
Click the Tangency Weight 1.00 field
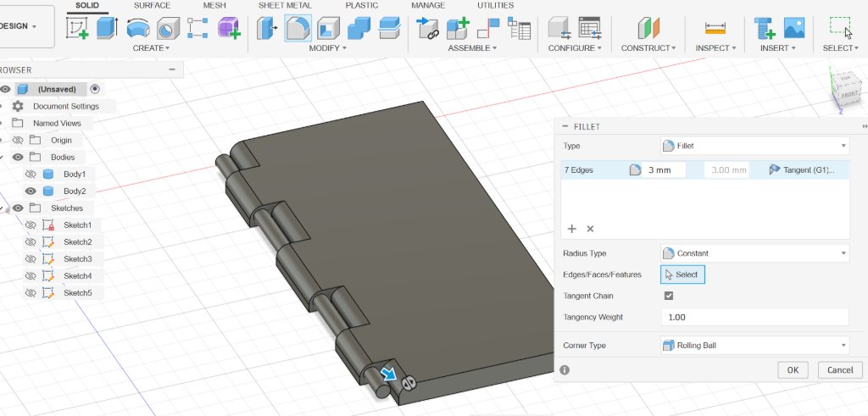pos(754,317)
